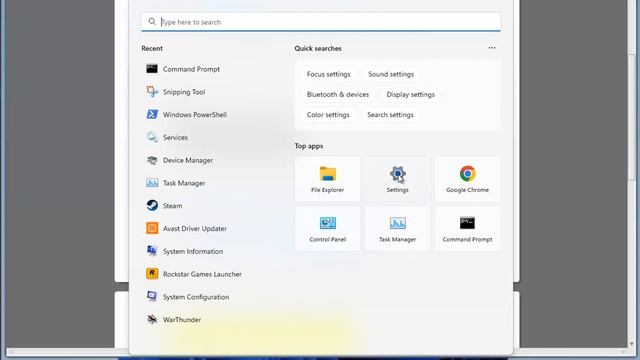Viewport: 640px width, 360px height.
Task: Select Search settings quick search
Action: click(x=390, y=115)
